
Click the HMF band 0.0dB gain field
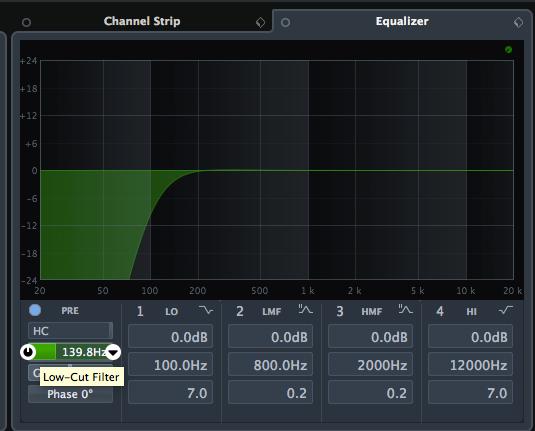[371, 337]
